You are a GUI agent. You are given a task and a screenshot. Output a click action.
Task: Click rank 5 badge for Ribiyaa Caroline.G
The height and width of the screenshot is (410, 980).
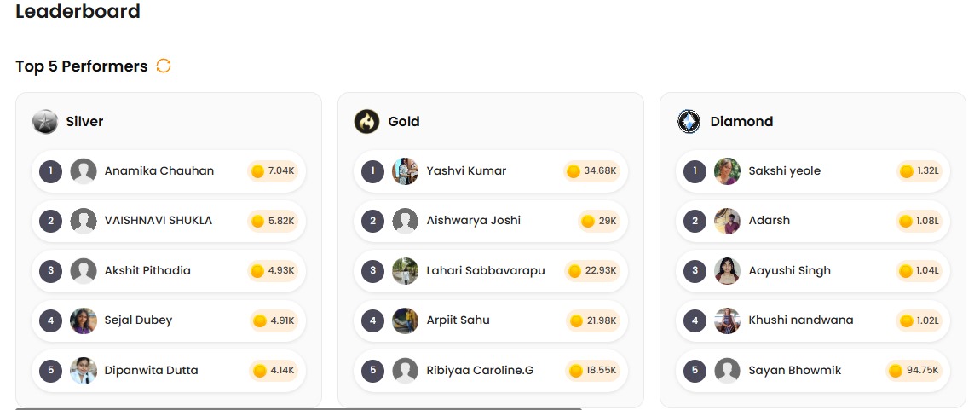tap(372, 371)
